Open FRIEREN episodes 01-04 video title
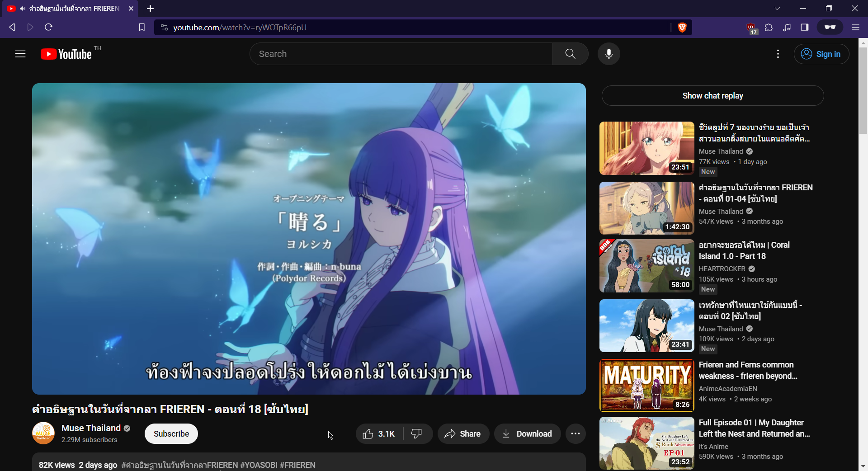The image size is (868, 471). point(755,193)
